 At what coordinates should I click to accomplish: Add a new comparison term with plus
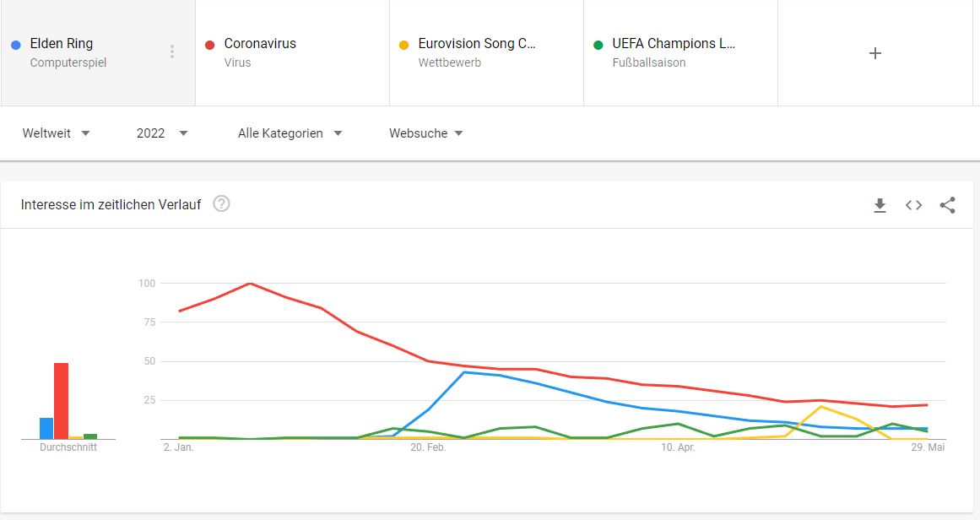(x=875, y=53)
